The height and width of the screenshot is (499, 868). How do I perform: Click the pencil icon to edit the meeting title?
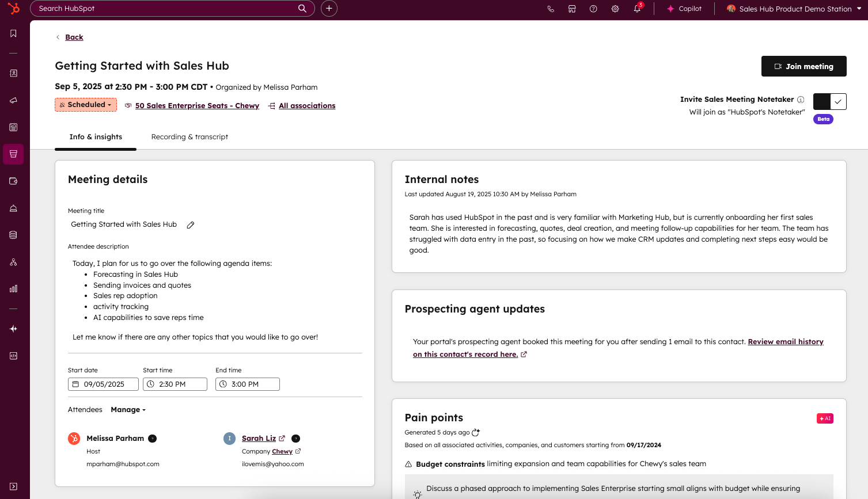coord(191,225)
